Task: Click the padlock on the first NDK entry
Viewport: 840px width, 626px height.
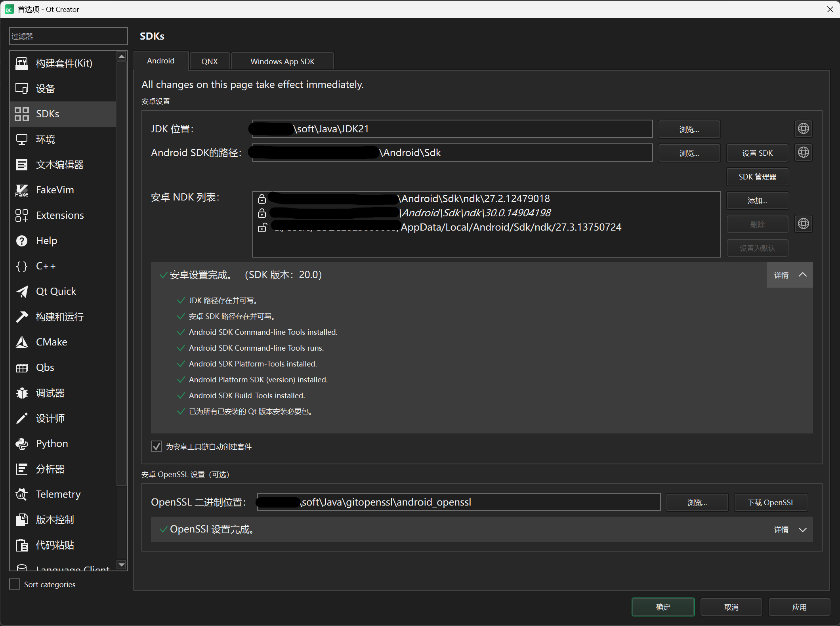Action: pos(262,199)
